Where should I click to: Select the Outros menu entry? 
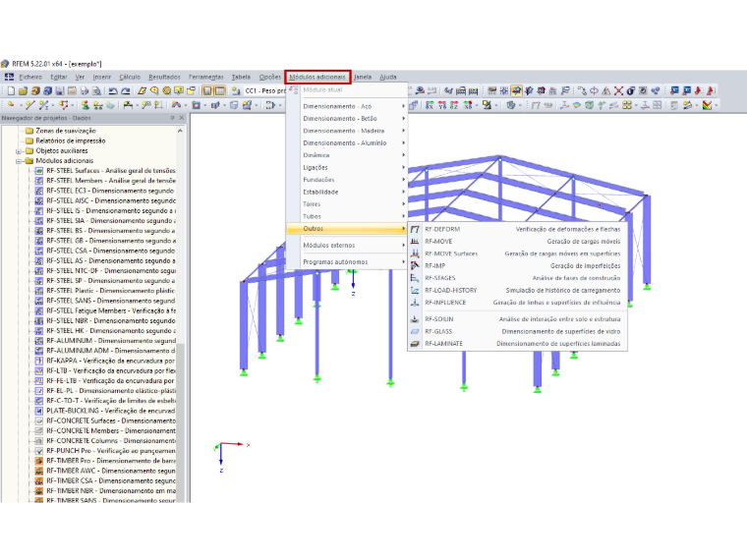pos(347,229)
